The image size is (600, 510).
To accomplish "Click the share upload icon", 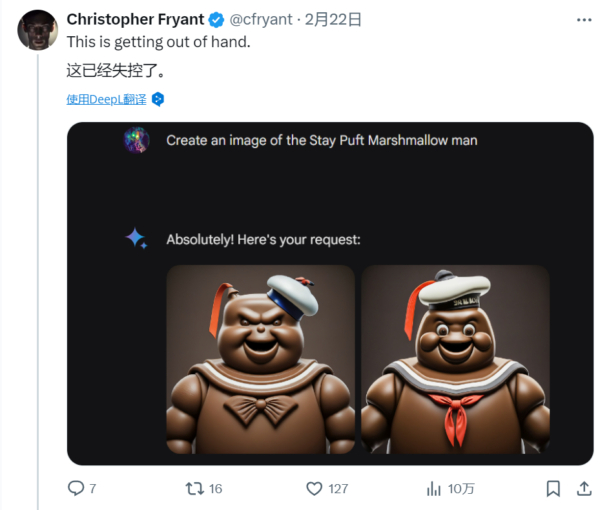I will click(583, 488).
